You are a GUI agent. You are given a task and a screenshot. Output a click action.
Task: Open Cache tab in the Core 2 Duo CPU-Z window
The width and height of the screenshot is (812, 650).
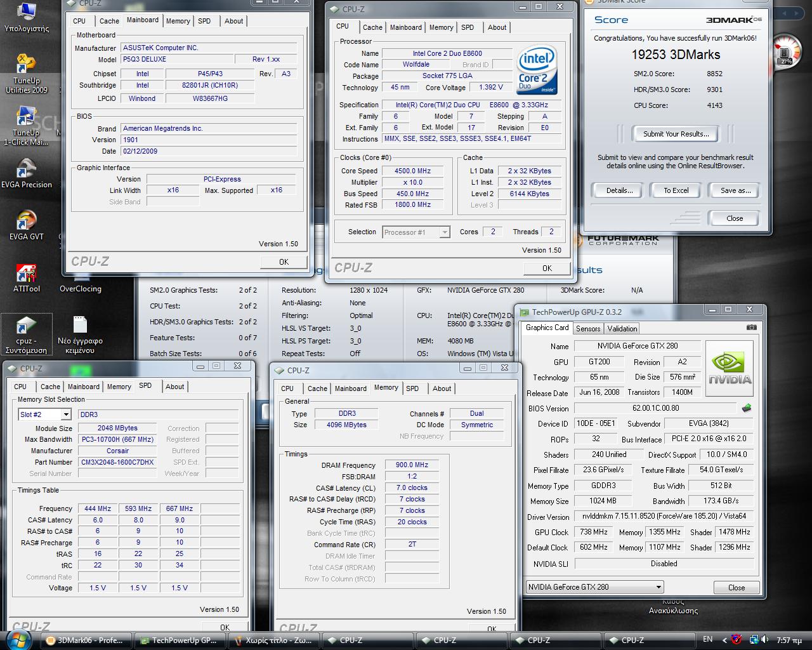pyautogui.click(x=372, y=27)
